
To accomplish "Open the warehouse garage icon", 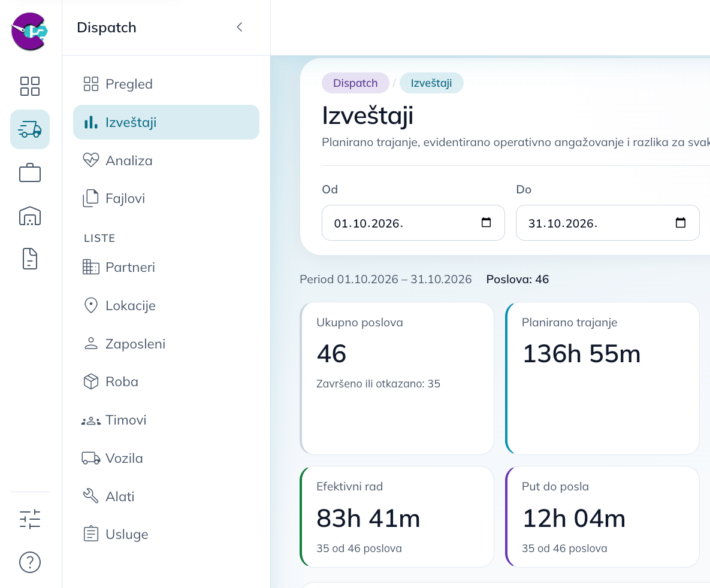I will tap(30, 216).
